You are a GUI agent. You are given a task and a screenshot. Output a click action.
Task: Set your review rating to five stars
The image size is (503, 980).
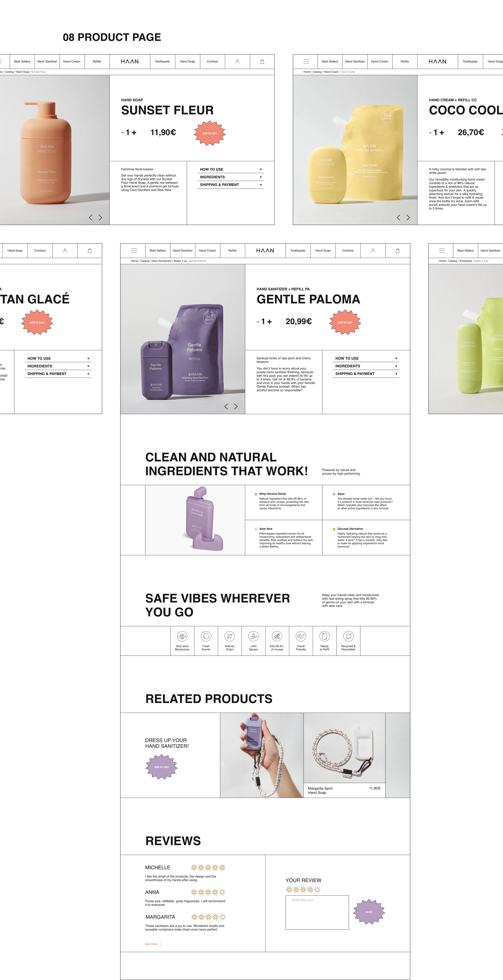317,890
